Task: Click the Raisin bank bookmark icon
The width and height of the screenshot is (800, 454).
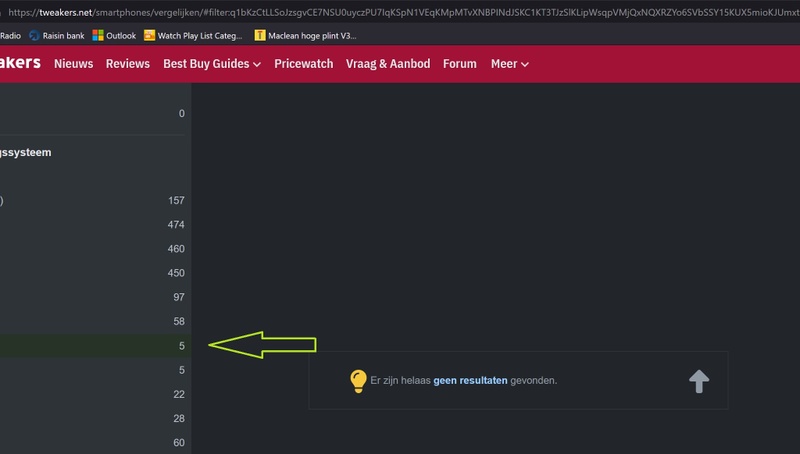Action: pos(35,35)
